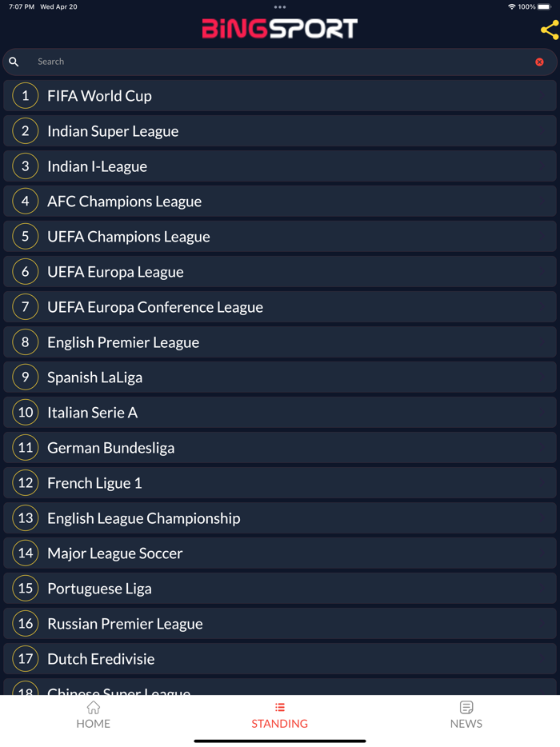
Task: Open the share icon at top right
Action: tap(549, 30)
